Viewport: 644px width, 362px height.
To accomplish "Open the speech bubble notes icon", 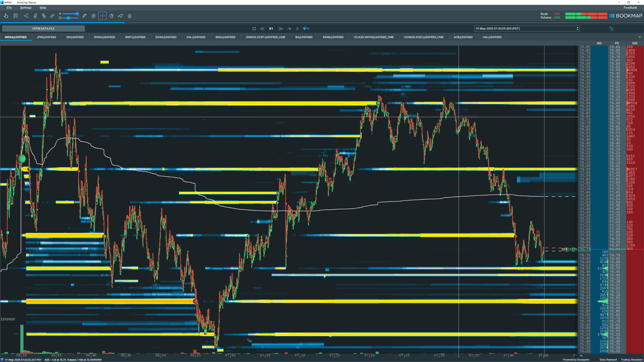I will [93, 16].
